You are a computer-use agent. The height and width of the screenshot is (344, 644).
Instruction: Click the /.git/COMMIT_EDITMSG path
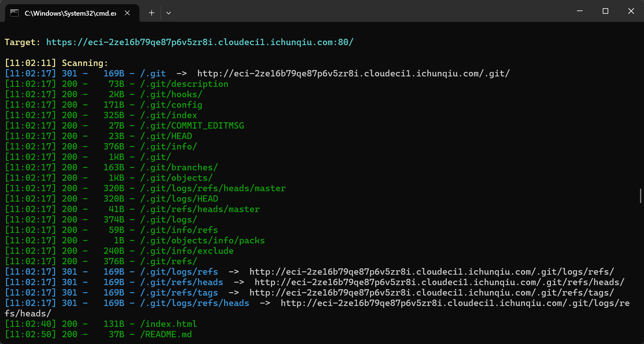click(192, 126)
